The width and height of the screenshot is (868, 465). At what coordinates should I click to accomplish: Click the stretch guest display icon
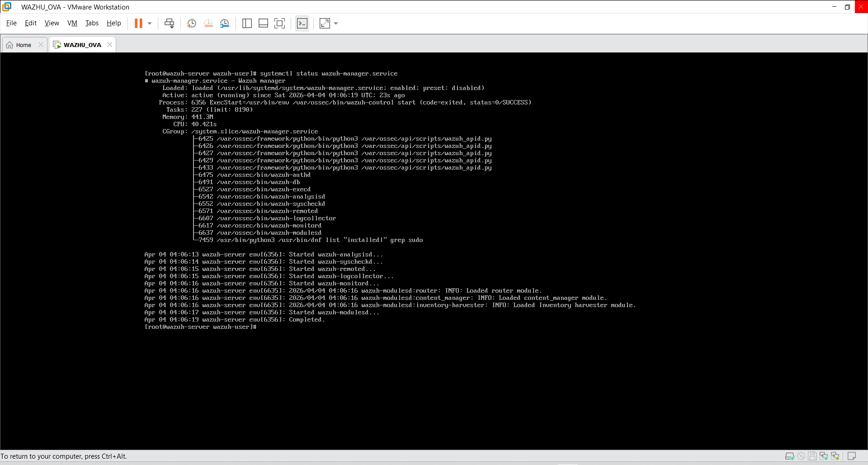click(x=325, y=24)
